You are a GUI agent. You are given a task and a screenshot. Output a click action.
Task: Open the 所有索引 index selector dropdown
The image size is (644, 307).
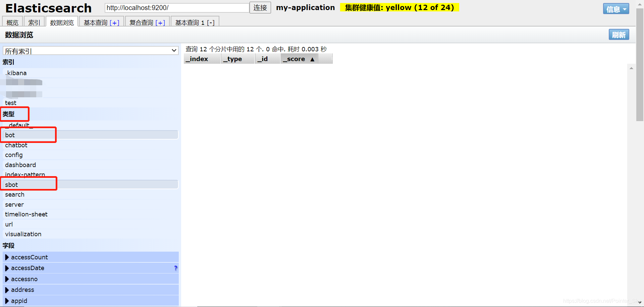91,51
